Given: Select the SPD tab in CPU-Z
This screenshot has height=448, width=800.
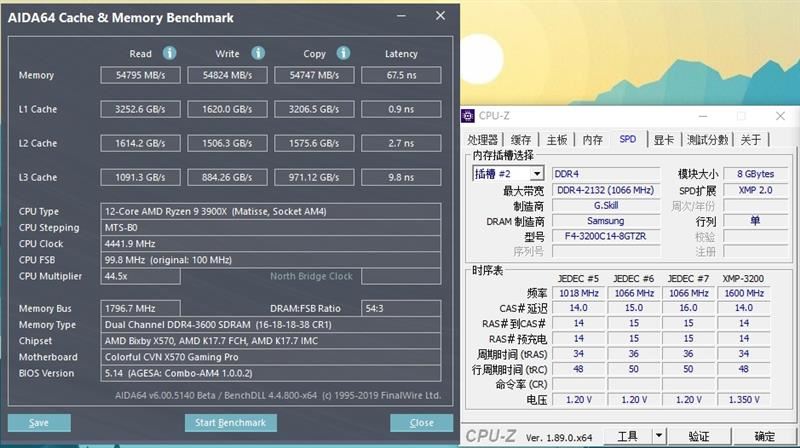Looking at the screenshot, I should 628,139.
